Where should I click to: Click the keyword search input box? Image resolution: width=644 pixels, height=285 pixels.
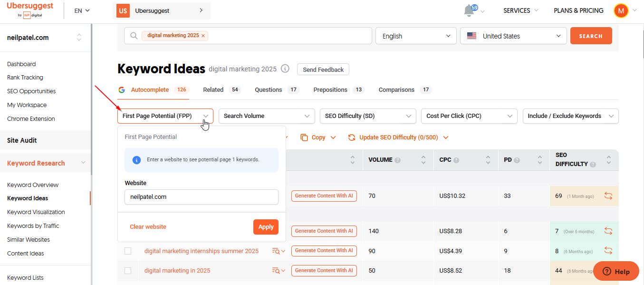[248, 36]
